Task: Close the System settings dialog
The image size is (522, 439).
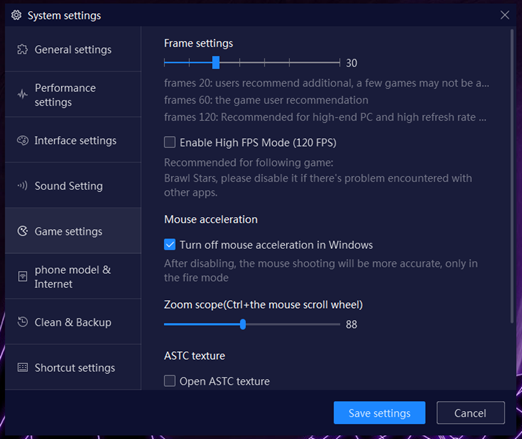Action: point(505,15)
